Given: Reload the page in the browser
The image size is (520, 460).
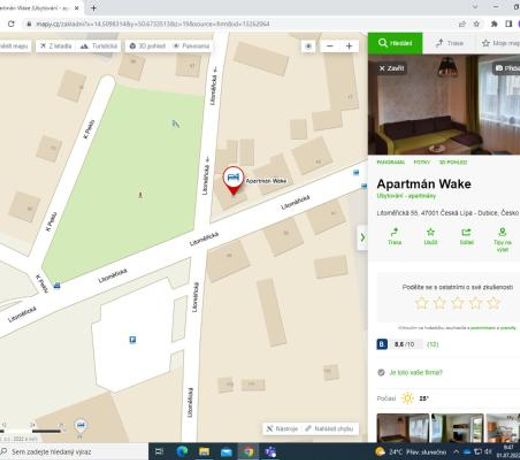Looking at the screenshot, I should 11,24.
